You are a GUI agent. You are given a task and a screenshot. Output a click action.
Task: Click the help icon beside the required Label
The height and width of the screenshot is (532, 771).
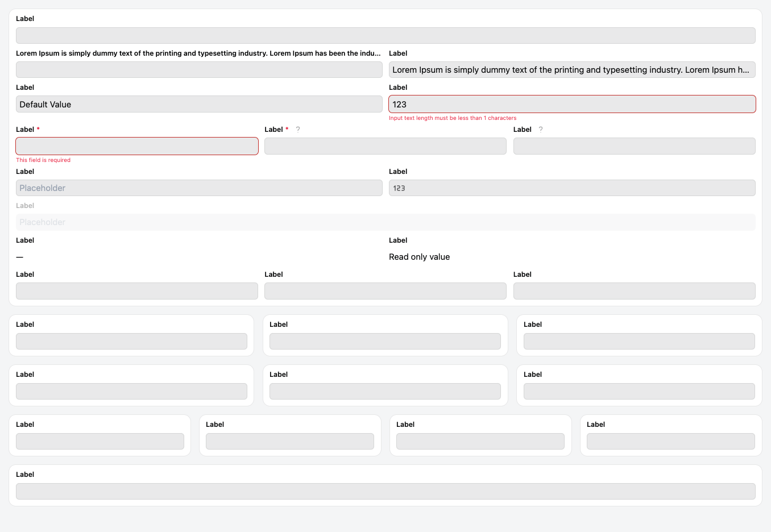(x=298, y=130)
